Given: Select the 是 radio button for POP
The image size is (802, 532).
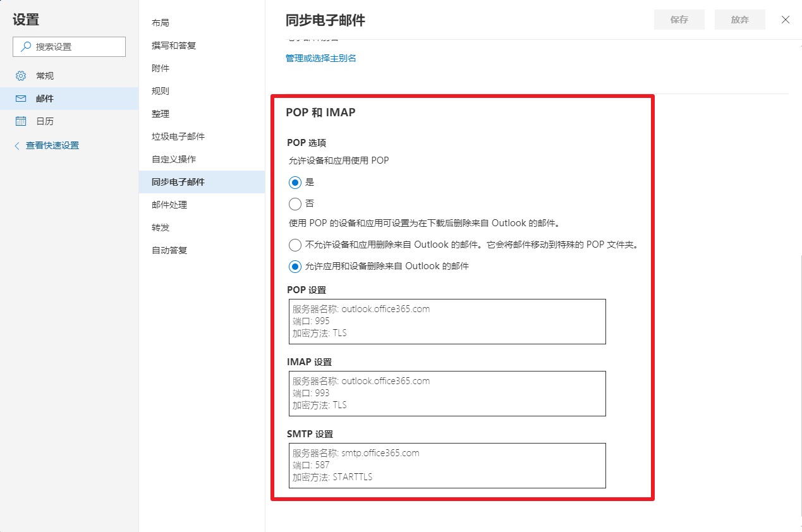Looking at the screenshot, I should 295,183.
